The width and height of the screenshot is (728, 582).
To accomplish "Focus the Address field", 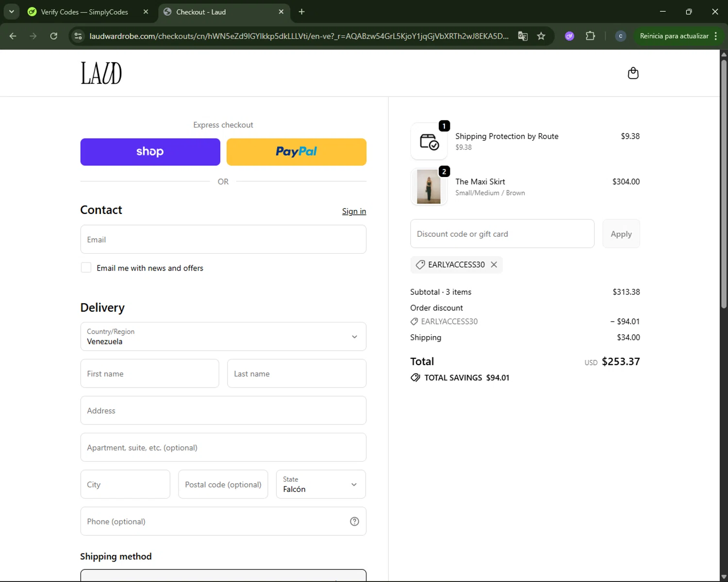I will [x=223, y=410].
